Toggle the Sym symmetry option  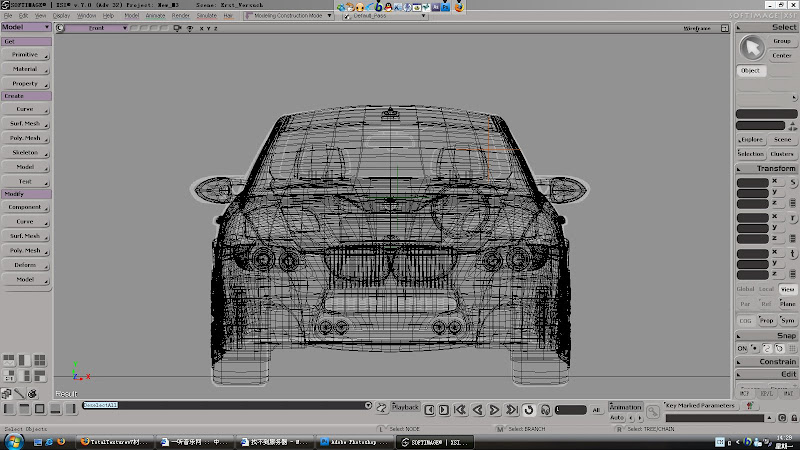pyautogui.click(x=787, y=320)
